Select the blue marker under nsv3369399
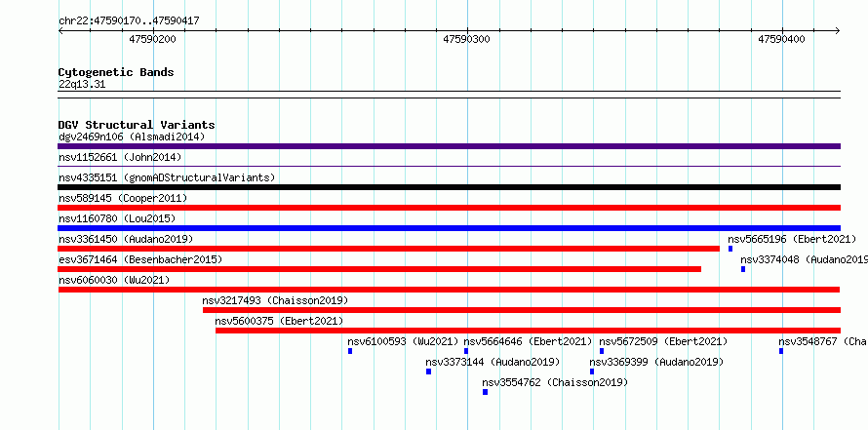Viewport: 868px width, 430px height. (x=592, y=371)
